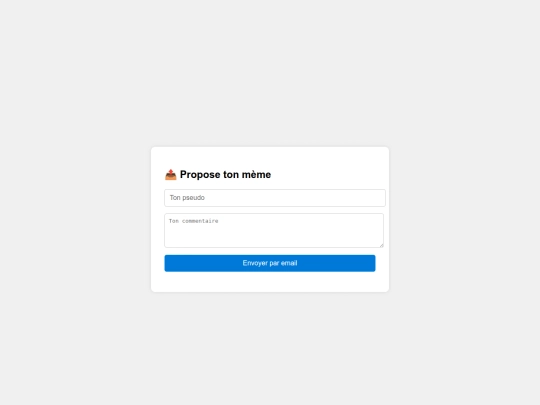Click the white form card's bottom margin
The width and height of the screenshot is (540, 405).
pos(270,282)
